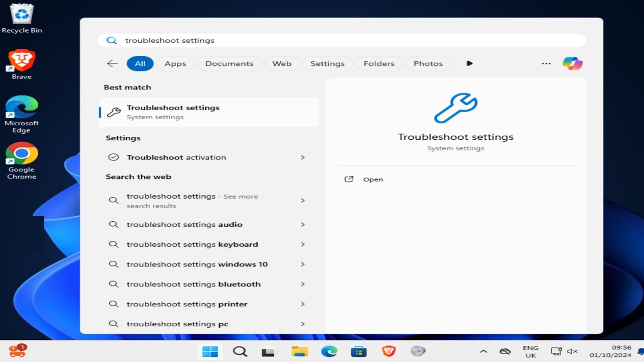Open troubleshoot settings See more search results
Screen dimensions: 644x362
pos(209,201)
